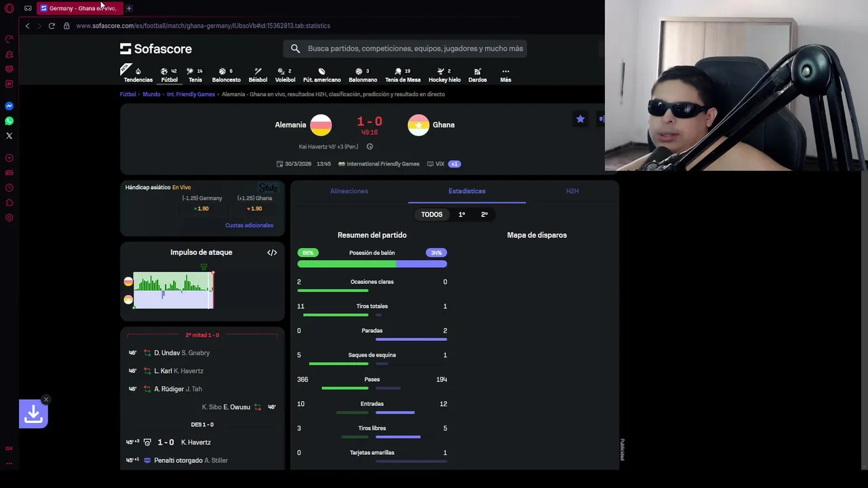Open a new browser tab
Image resolution: width=868 pixels, height=488 pixels.
(x=129, y=8)
